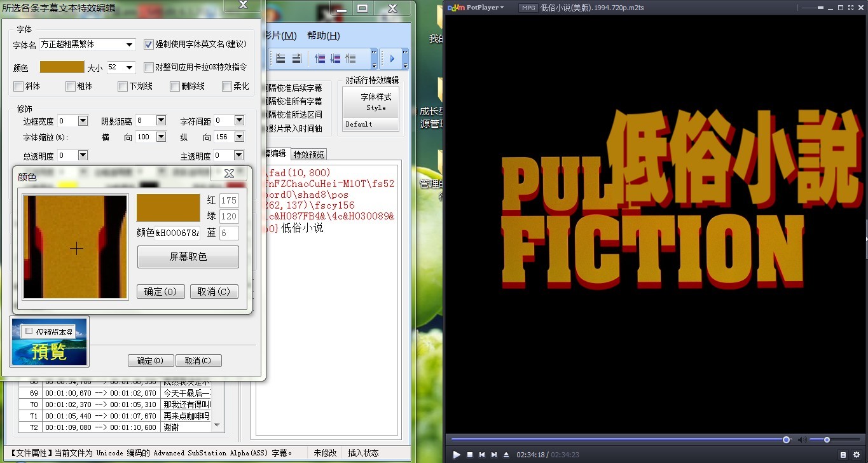The image size is (868, 463).
Task: Mute audio via the speaker icon
Action: pyautogui.click(x=802, y=440)
